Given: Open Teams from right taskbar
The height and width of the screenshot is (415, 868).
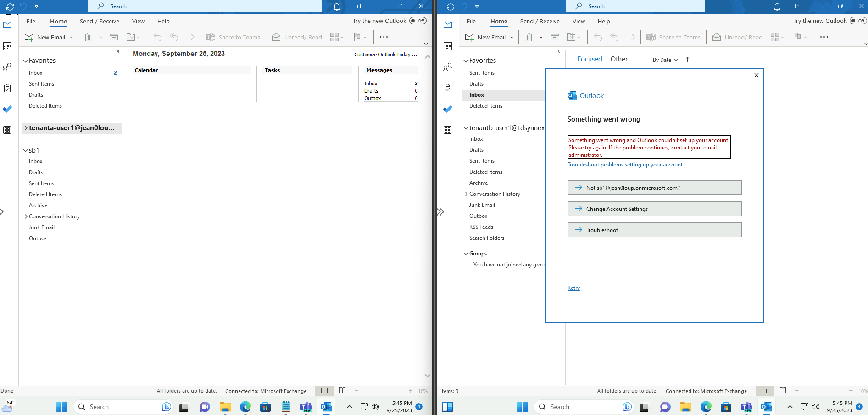Looking at the screenshot, I should 746,407.
